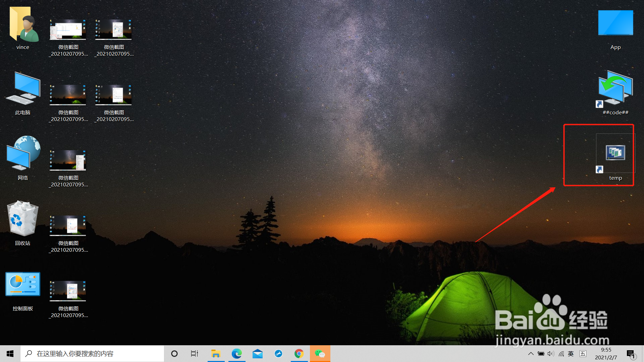The height and width of the screenshot is (362, 644).
Task: Launch Google Chrome from taskbar
Action: 299,354
